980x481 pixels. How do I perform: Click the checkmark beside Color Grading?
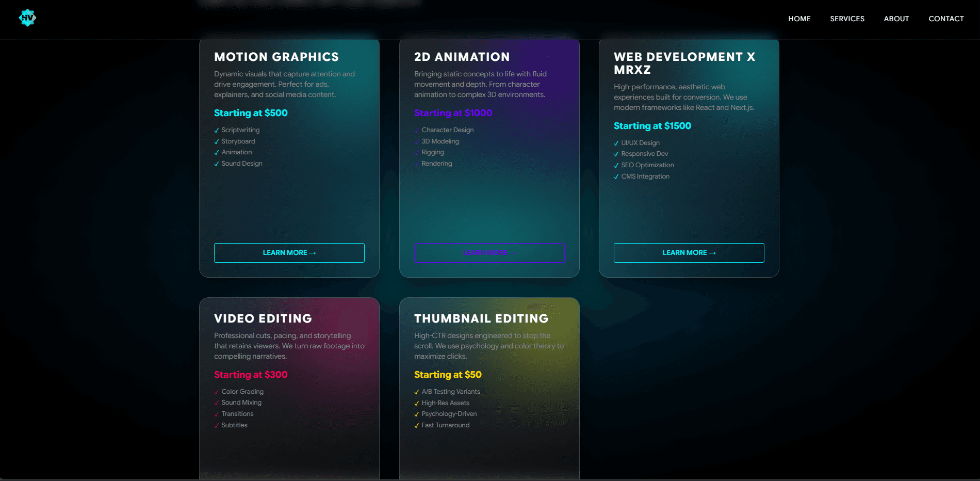point(216,392)
